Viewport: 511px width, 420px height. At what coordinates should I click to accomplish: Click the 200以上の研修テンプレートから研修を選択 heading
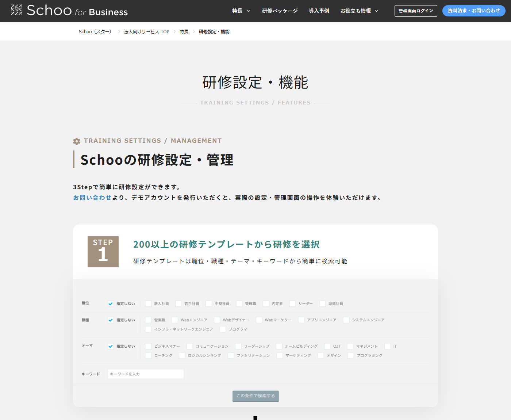coord(226,244)
